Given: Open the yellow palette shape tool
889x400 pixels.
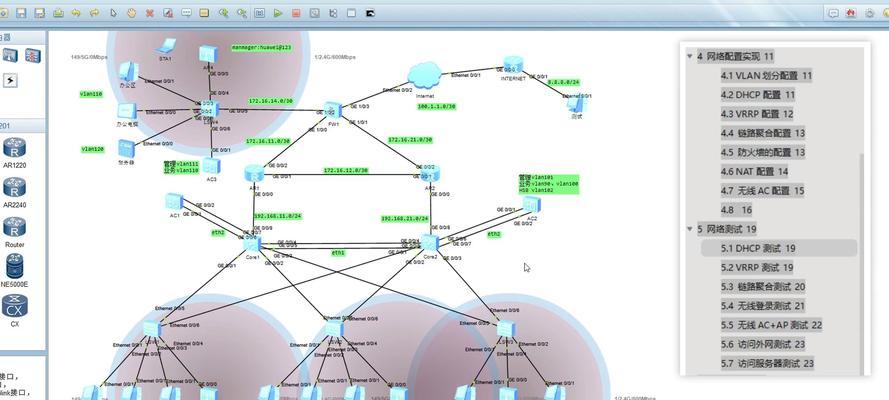Looking at the screenshot, I should (x=205, y=13).
